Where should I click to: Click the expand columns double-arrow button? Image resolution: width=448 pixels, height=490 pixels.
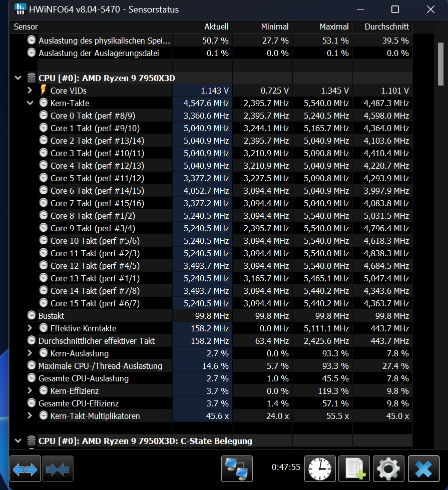(25, 469)
